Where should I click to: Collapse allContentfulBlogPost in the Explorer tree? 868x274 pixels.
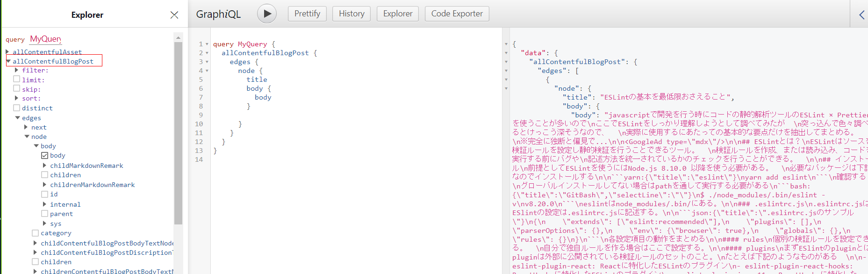(x=8, y=61)
